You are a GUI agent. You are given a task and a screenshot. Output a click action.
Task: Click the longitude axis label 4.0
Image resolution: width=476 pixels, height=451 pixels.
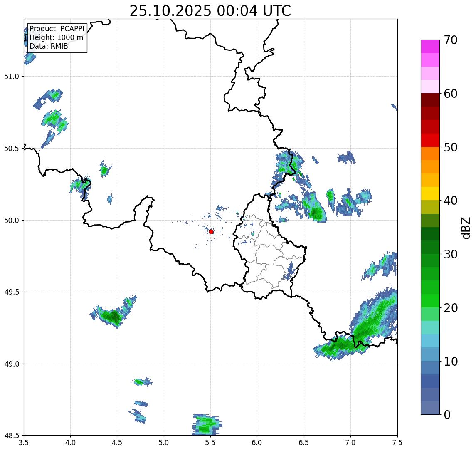tap(70, 443)
